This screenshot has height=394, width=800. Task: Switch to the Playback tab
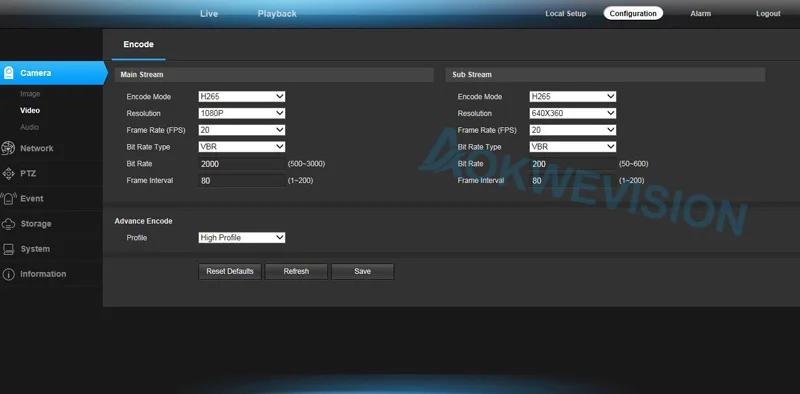pos(277,14)
